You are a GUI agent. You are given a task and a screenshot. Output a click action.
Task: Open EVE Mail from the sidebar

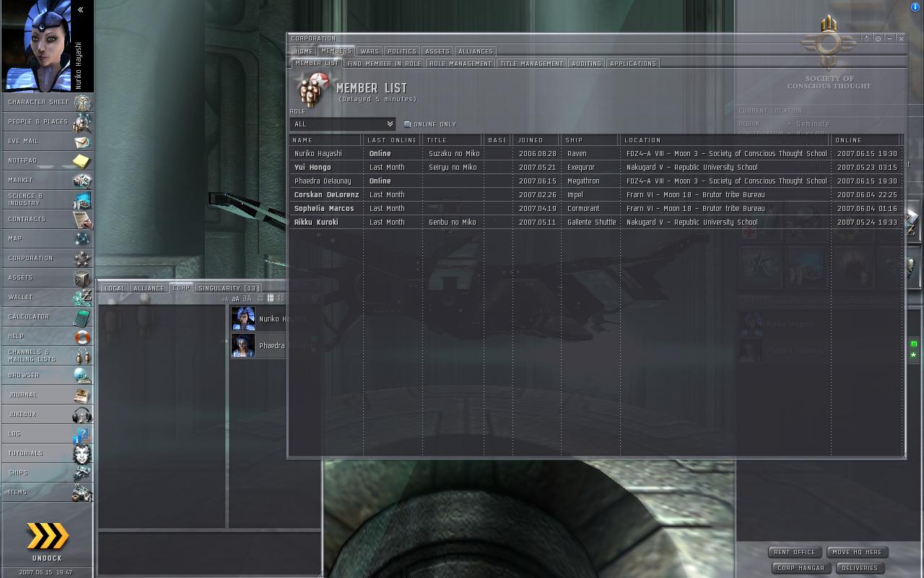(x=47, y=141)
